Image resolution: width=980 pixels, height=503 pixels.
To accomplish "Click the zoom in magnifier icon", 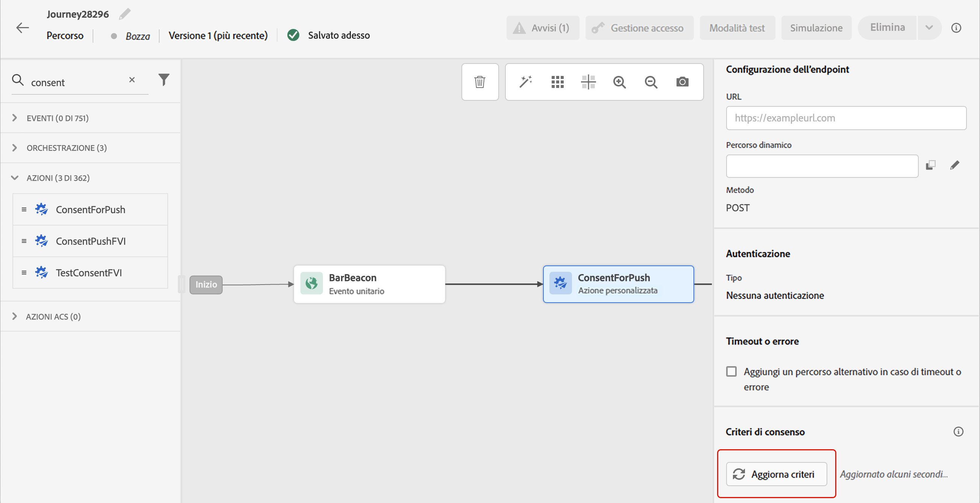I will pos(619,82).
